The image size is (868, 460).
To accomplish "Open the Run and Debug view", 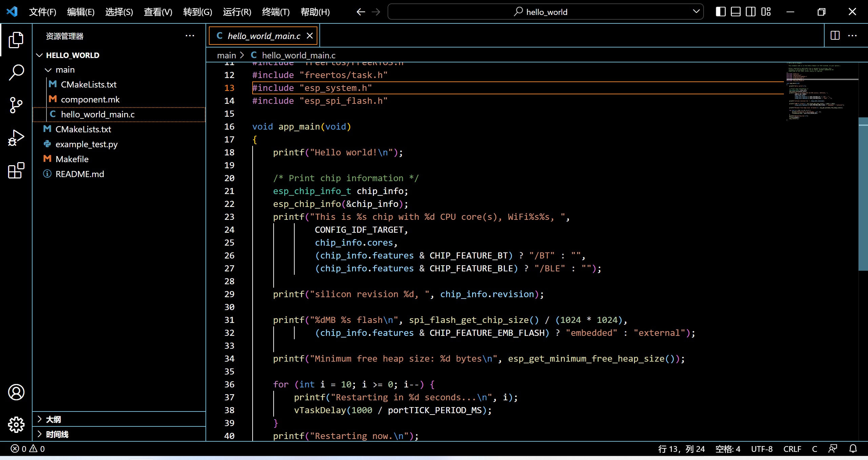I will (x=16, y=138).
